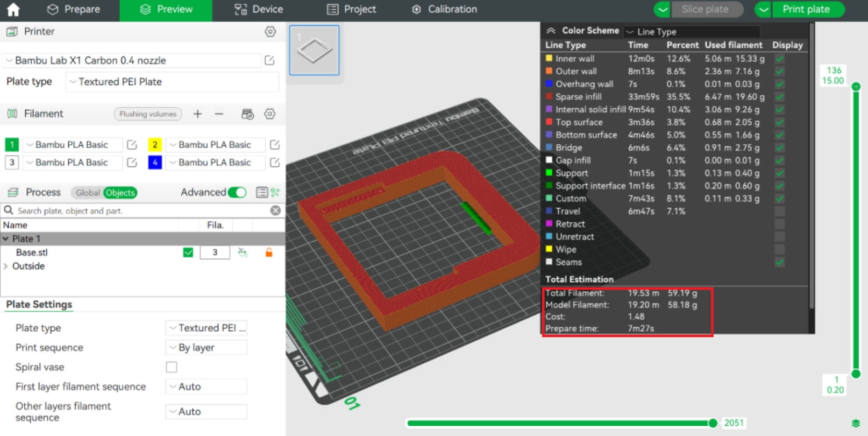Open filament settings gear icon
The width and height of the screenshot is (868, 436).
[x=270, y=114]
